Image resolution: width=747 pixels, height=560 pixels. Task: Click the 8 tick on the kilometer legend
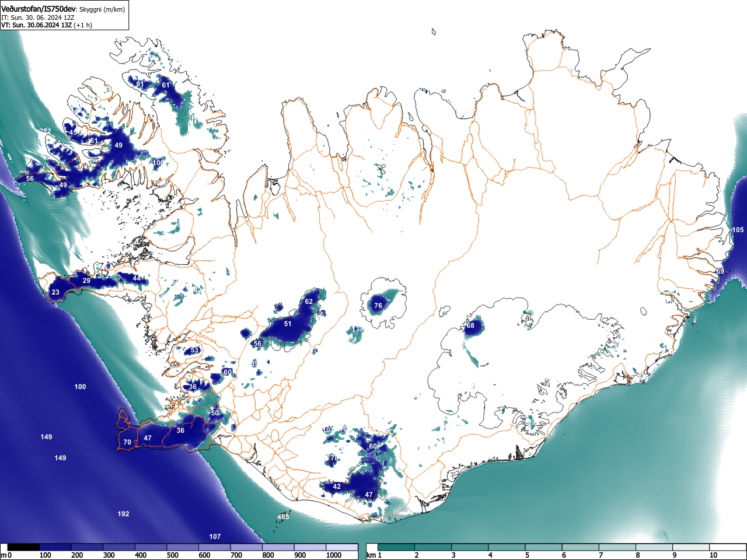(638, 555)
